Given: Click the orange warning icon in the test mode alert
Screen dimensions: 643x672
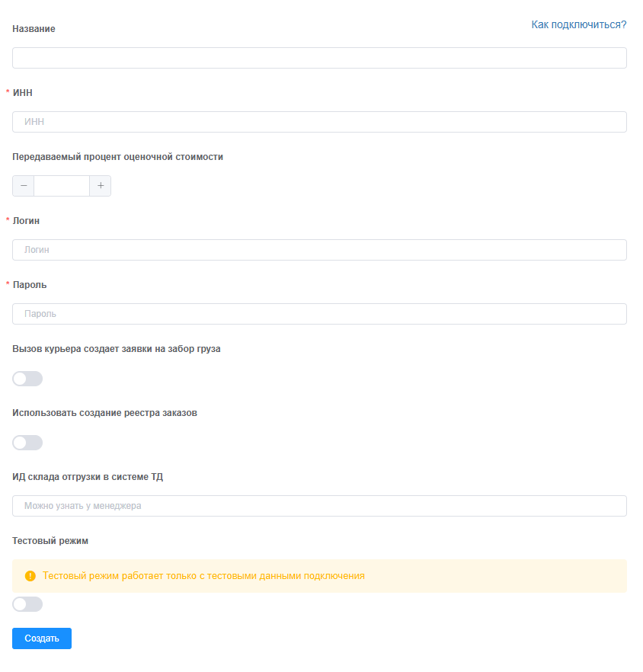Looking at the screenshot, I should point(30,576).
